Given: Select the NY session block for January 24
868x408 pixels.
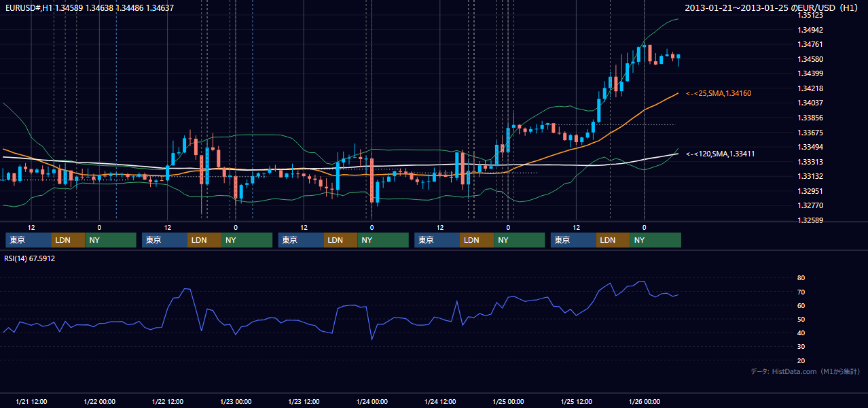Looking at the screenshot, I should [520, 240].
